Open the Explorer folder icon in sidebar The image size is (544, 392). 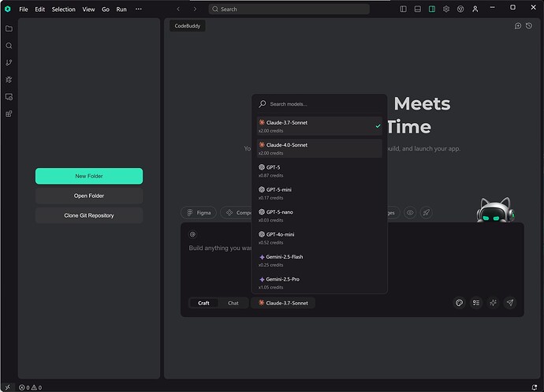pyautogui.click(x=9, y=29)
